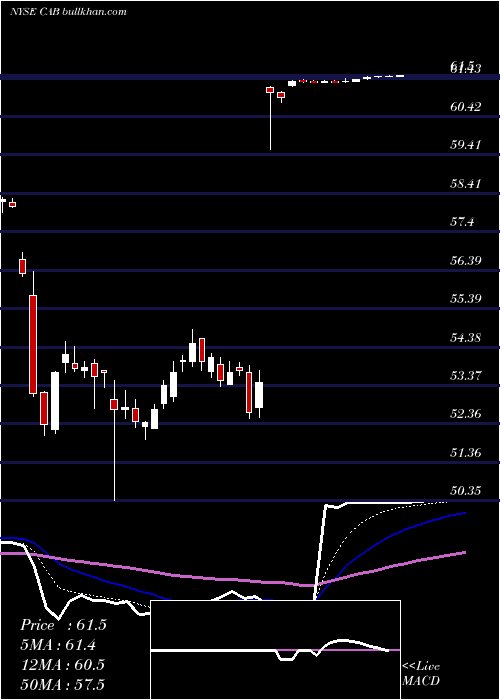Click the candle with the long wick down to 50.35
Screen dimensions: 500x700
[114, 440]
